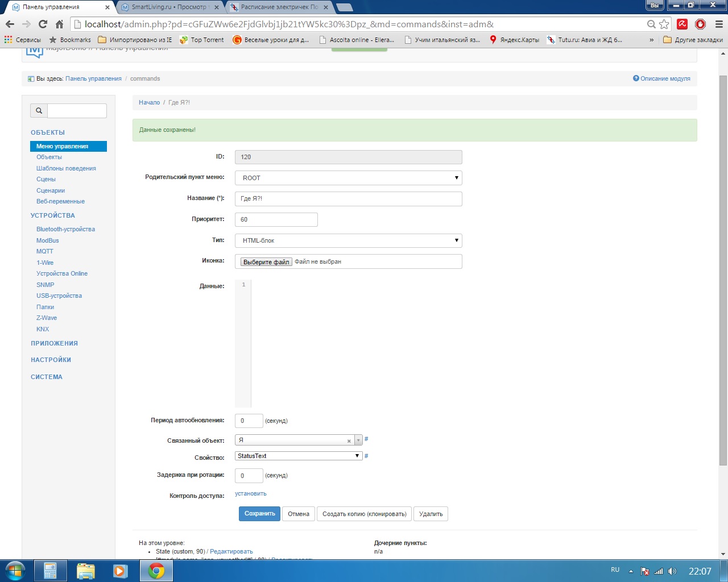The image size is (728, 582).
Task: Click the Выберите файл button
Action: [266, 262]
